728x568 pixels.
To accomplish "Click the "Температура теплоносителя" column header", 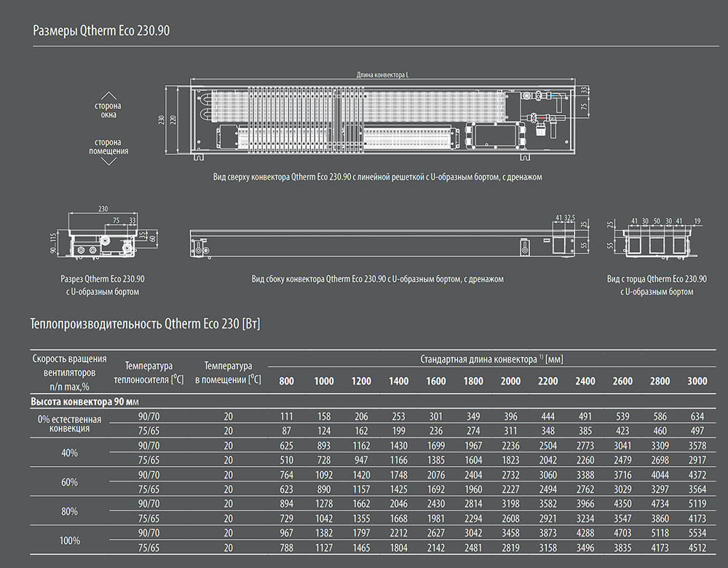I will pyautogui.click(x=149, y=372).
